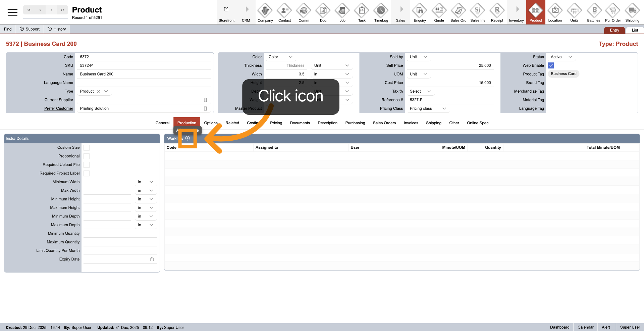
Task: Uncheck the Web Enable checkbox
Action: [x=551, y=65]
